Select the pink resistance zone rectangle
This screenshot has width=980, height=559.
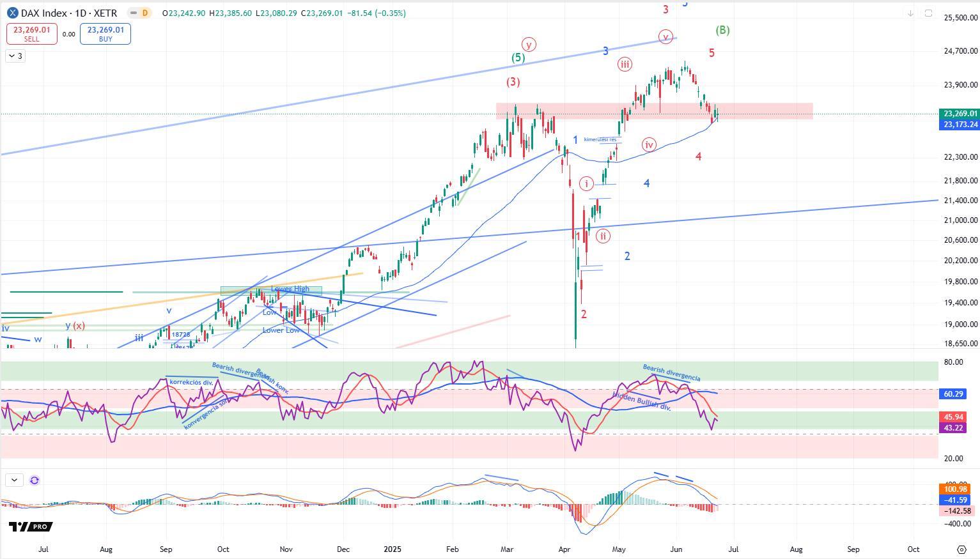655,111
